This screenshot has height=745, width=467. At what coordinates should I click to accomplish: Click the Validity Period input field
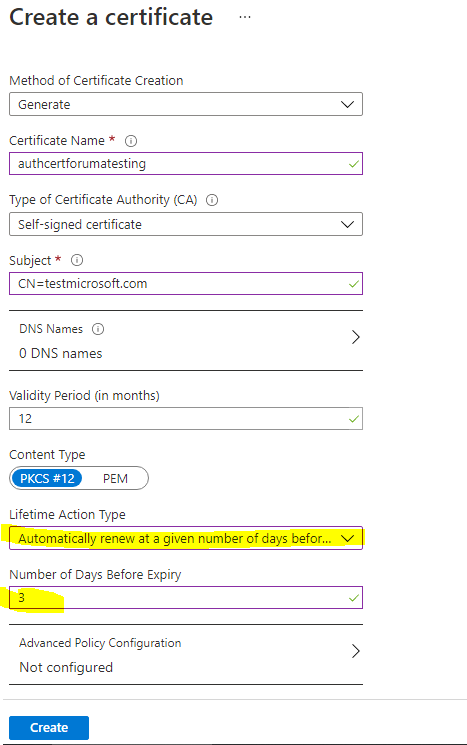pos(186,419)
